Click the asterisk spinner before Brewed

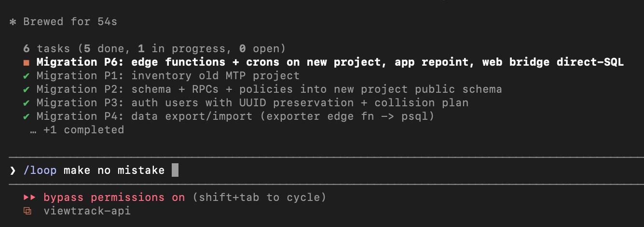pos(13,22)
